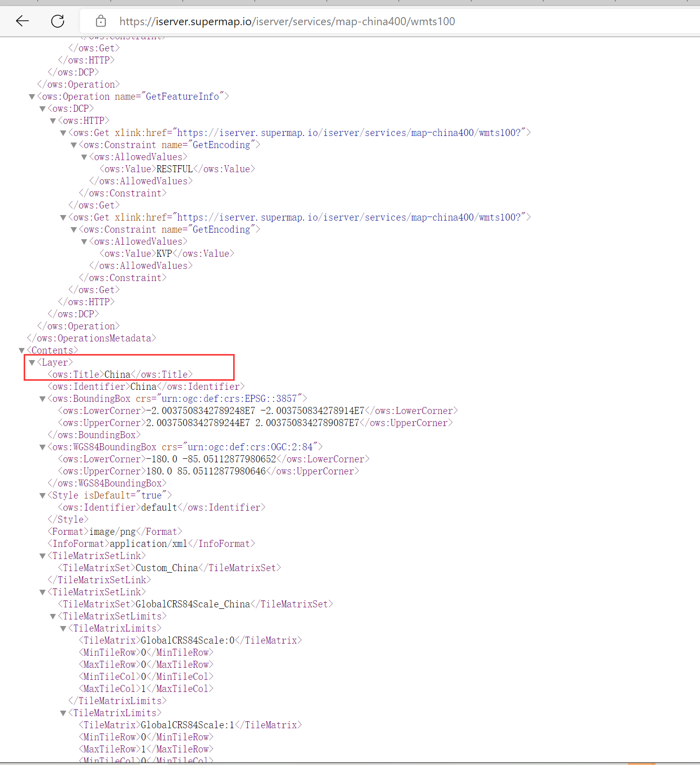Collapse the ows:BoundingBox EPSG::3857 node
The width and height of the screenshot is (700, 765).
pyautogui.click(x=43, y=399)
